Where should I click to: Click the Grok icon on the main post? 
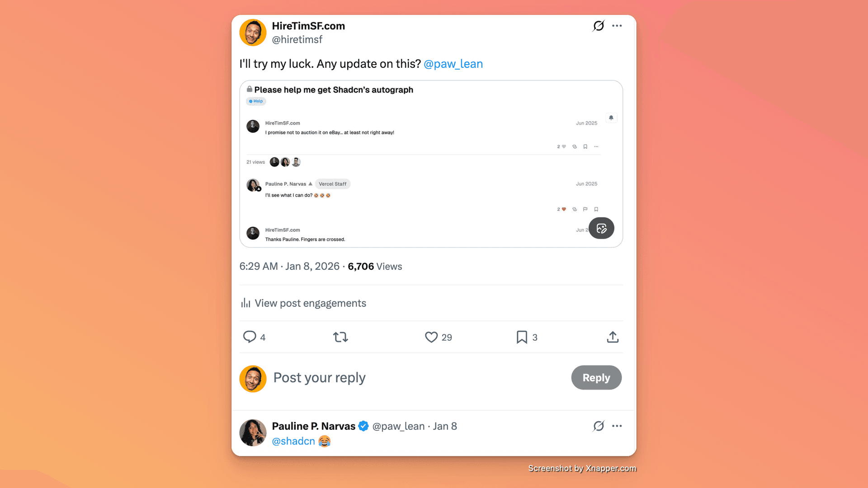click(598, 26)
